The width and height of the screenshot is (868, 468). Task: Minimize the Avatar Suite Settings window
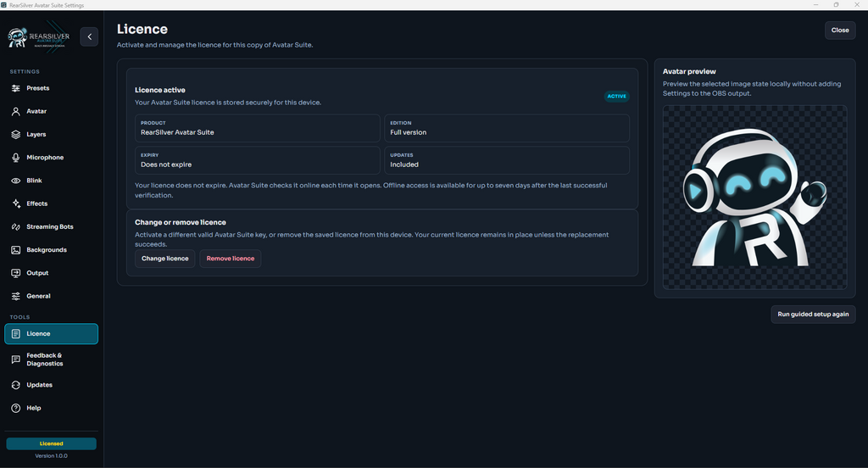[x=815, y=5]
